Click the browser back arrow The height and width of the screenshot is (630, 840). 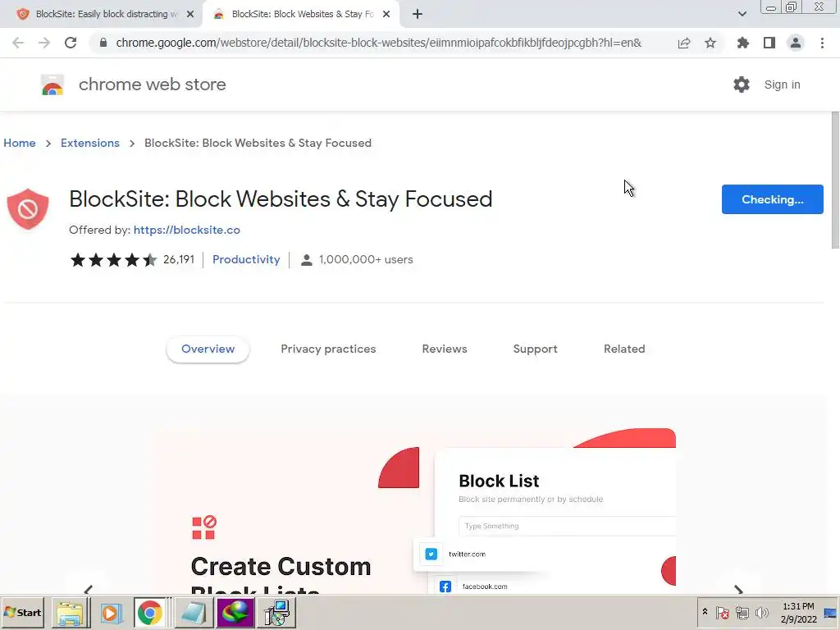click(x=18, y=43)
